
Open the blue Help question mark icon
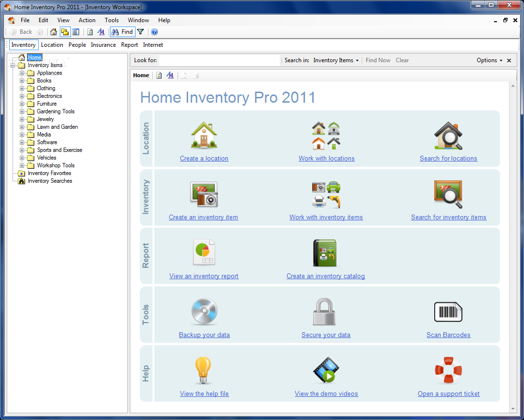[154, 32]
